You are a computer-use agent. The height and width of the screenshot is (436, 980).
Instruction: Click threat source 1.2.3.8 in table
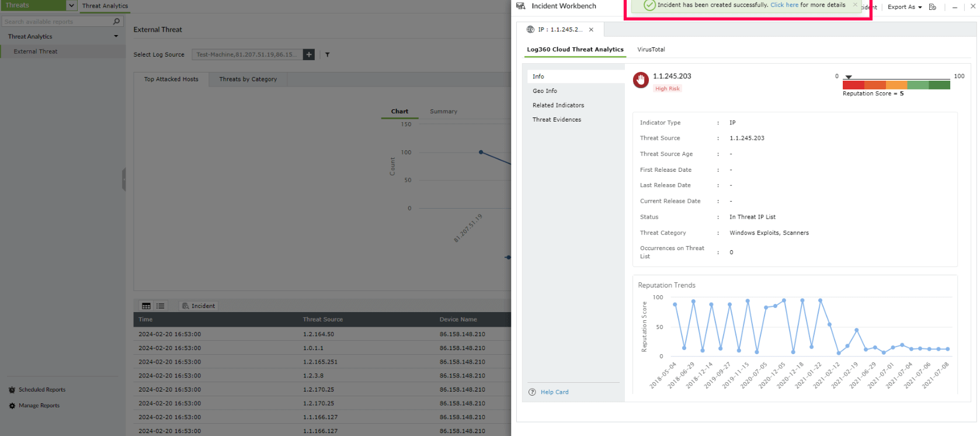click(313, 376)
